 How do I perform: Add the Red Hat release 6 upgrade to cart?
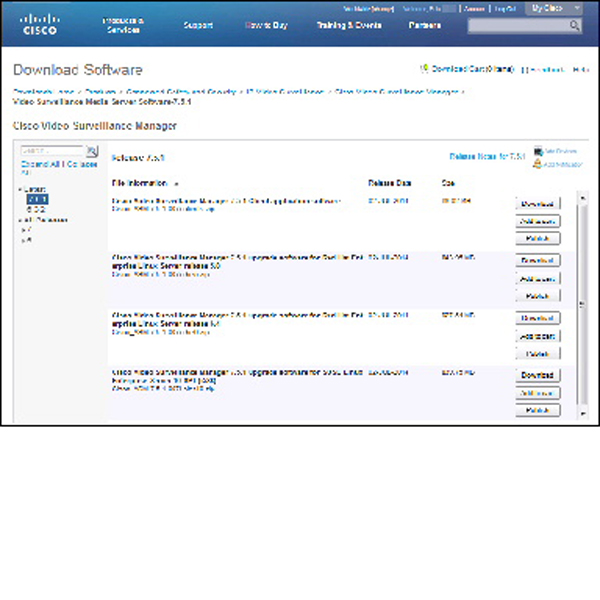pyautogui.click(x=538, y=336)
